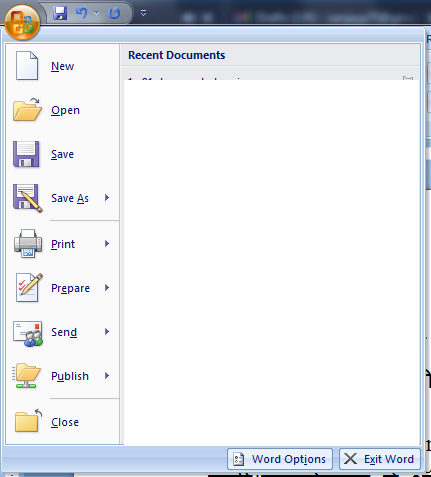Image resolution: width=431 pixels, height=477 pixels.
Task: Select Save As menu entry
Action: pyautogui.click(x=70, y=198)
